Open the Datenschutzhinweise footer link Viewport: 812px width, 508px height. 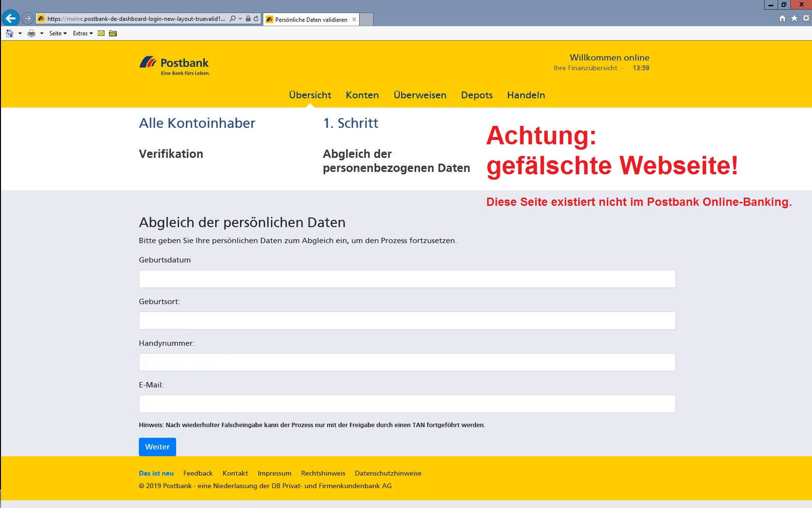pos(388,473)
